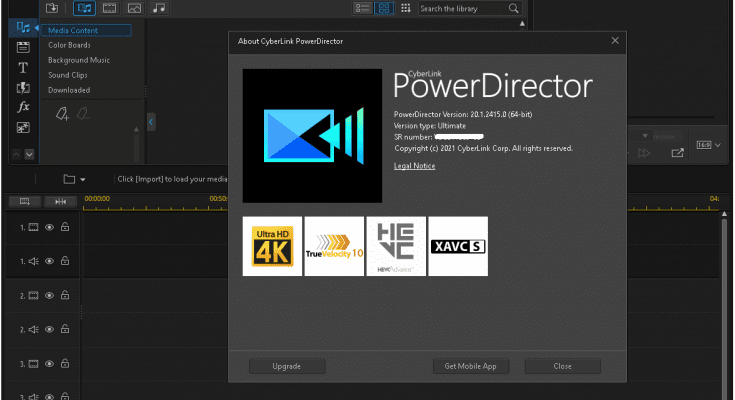Click the Ultra HD 4K badge
Screen dimensions: 735x400
pos(272,246)
